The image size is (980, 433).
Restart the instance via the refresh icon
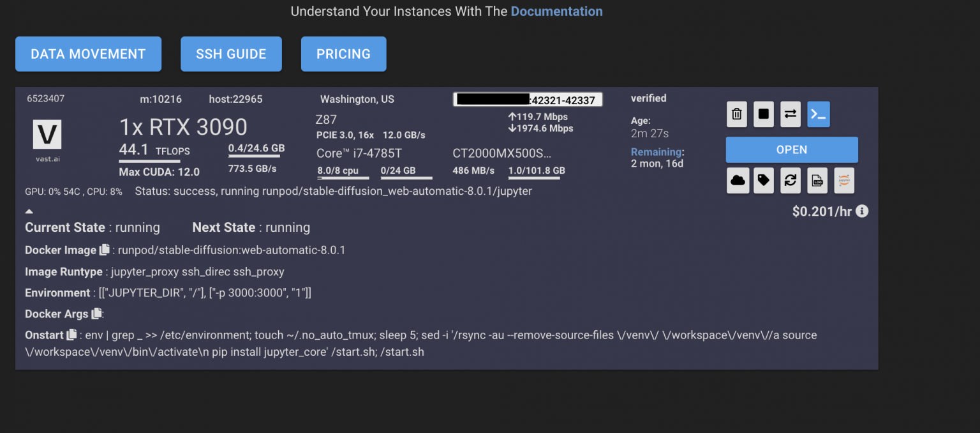point(791,180)
